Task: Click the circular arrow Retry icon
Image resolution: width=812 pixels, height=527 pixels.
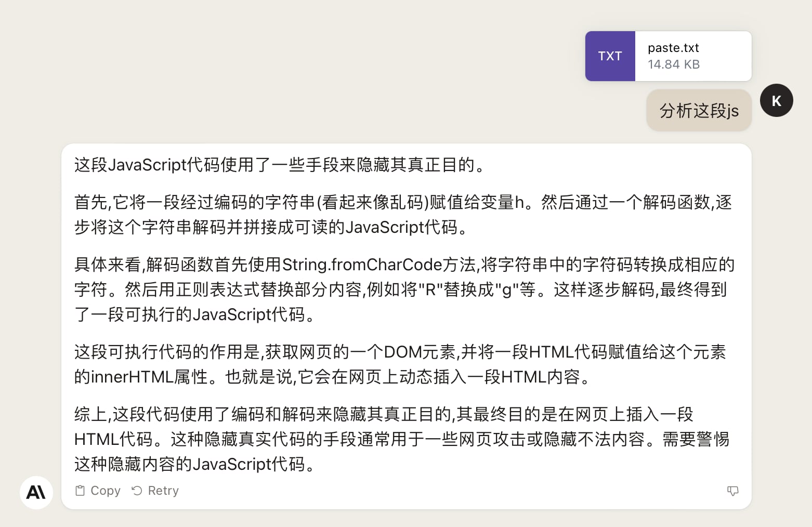Action: 137,491
